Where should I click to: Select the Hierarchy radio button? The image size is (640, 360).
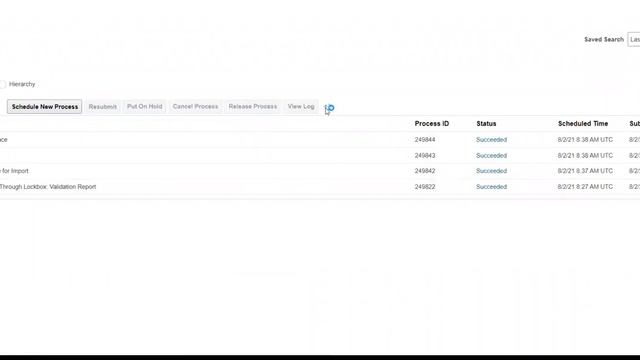click(2, 84)
